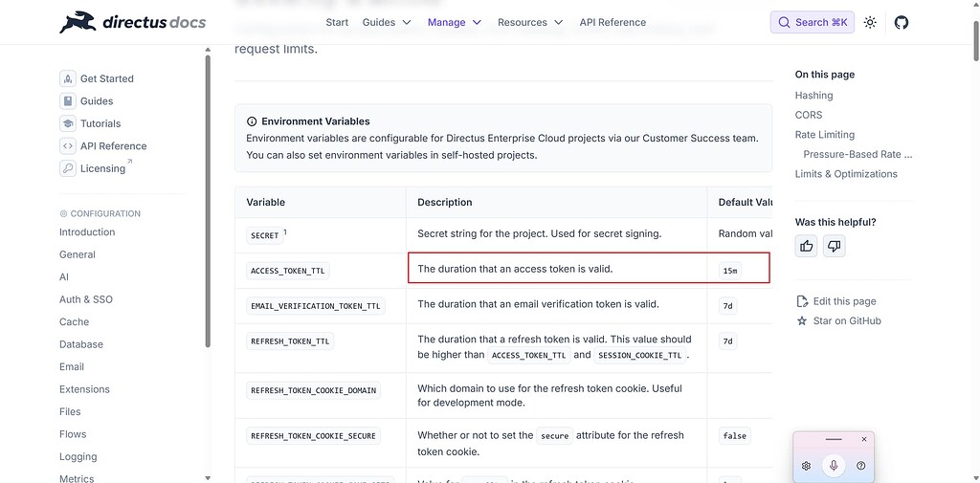Jump to Limits & Optimizations section
Screen dimensions: 980x483
tap(846, 174)
